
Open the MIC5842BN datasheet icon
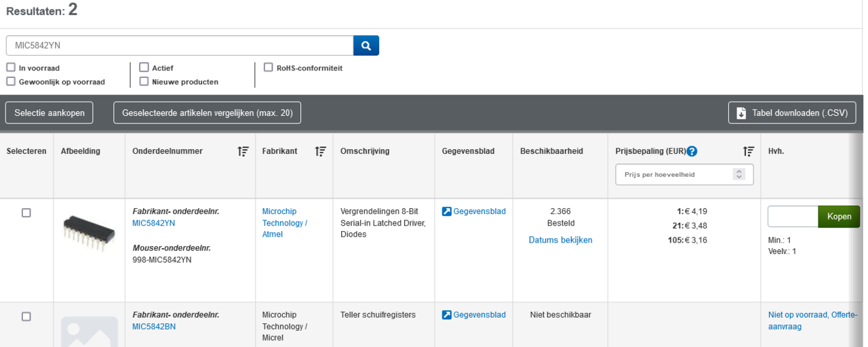446,314
